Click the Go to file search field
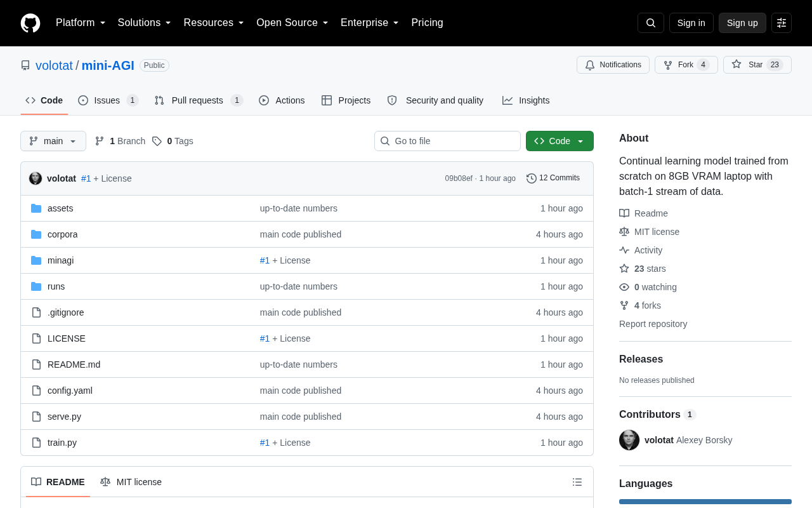 pyautogui.click(x=447, y=141)
